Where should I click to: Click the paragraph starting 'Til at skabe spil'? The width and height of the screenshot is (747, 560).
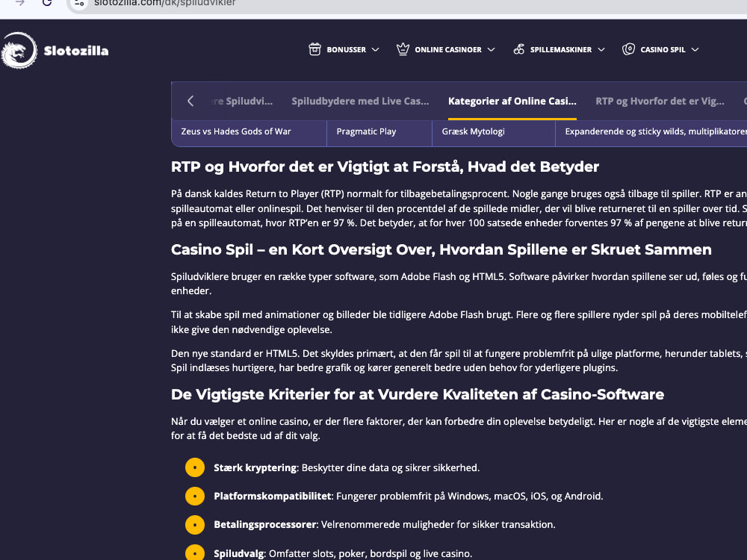(459, 322)
